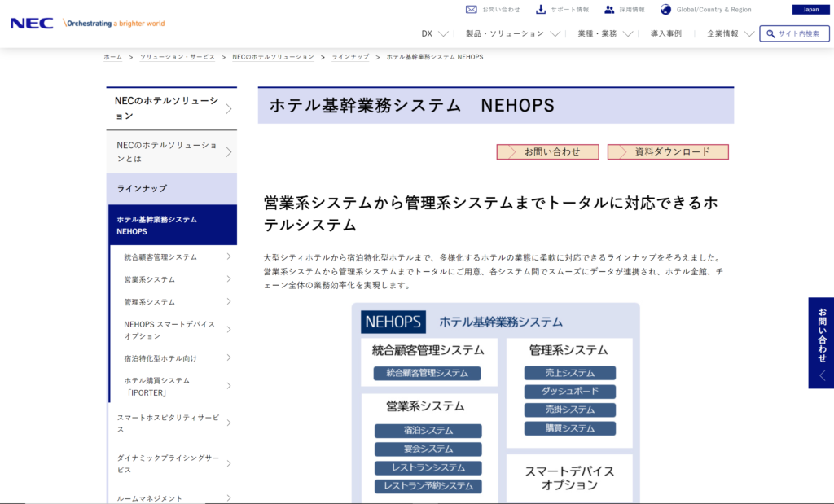Open ルームマネジメント sidebar item
Screen dimensions: 834x504
tap(171, 498)
